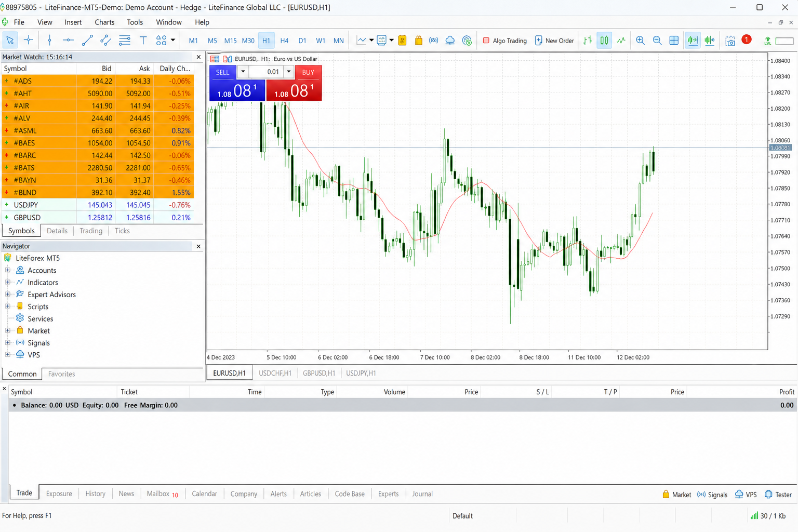Click the shopping bag Market toolbar icon
The height and width of the screenshot is (532, 798).
tap(418, 40)
